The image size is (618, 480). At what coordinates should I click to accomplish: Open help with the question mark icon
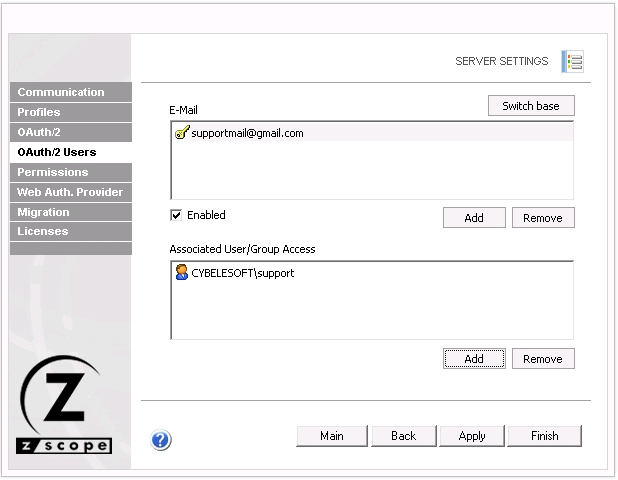pyautogui.click(x=161, y=440)
